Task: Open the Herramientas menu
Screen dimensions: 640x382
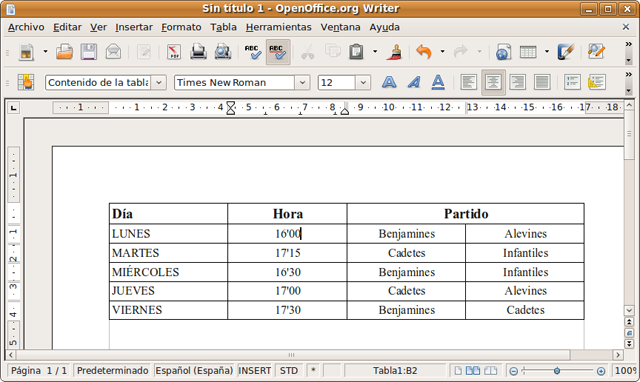Action: (x=278, y=27)
